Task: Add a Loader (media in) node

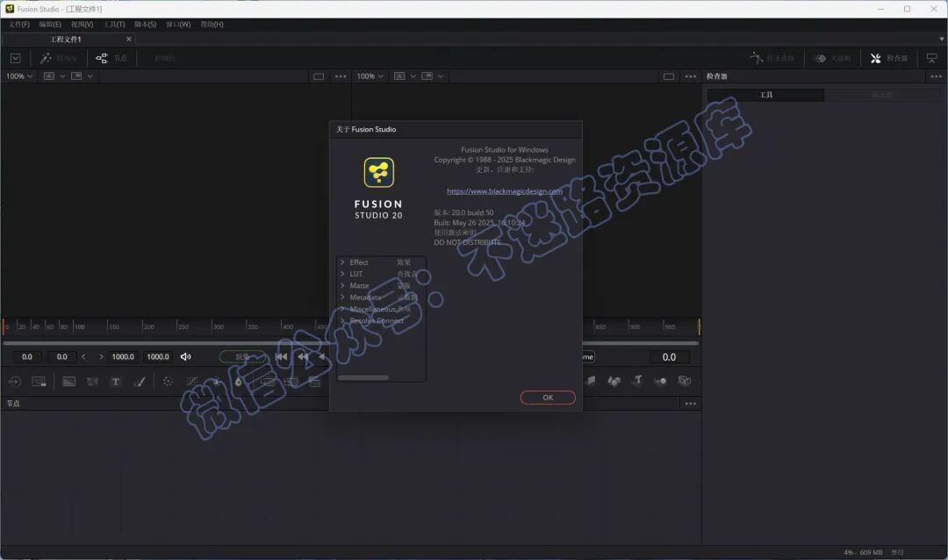Action: click(x=15, y=382)
